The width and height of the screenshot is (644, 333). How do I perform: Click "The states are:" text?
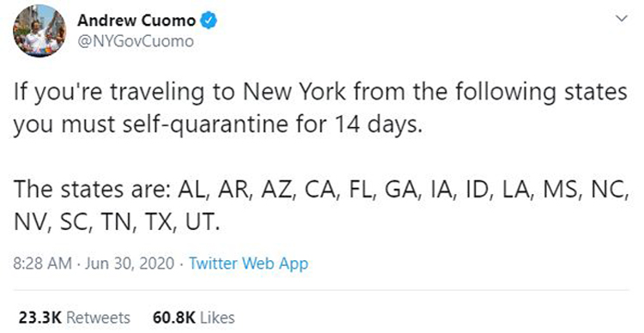(x=93, y=190)
